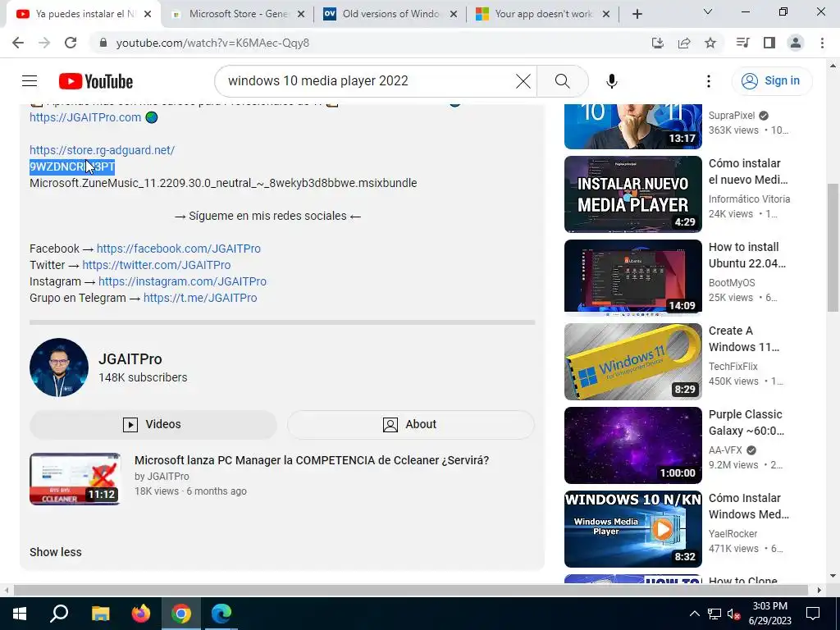Open the Twitter JGAITPro link
Image resolution: width=840 pixels, height=630 pixels.
[x=157, y=265]
